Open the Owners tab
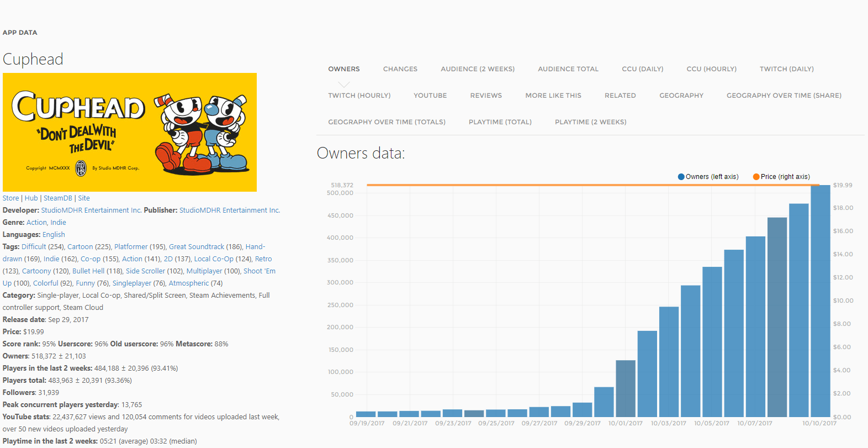The height and width of the screenshot is (448, 868). pyautogui.click(x=344, y=69)
